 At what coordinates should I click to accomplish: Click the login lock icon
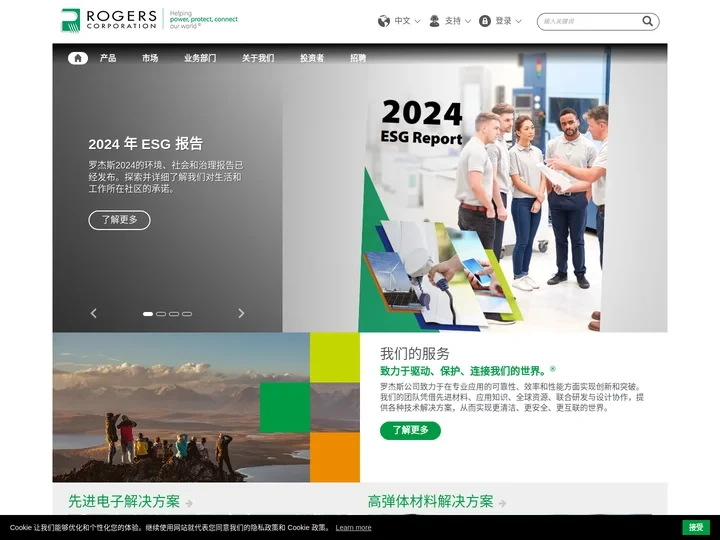click(x=484, y=21)
